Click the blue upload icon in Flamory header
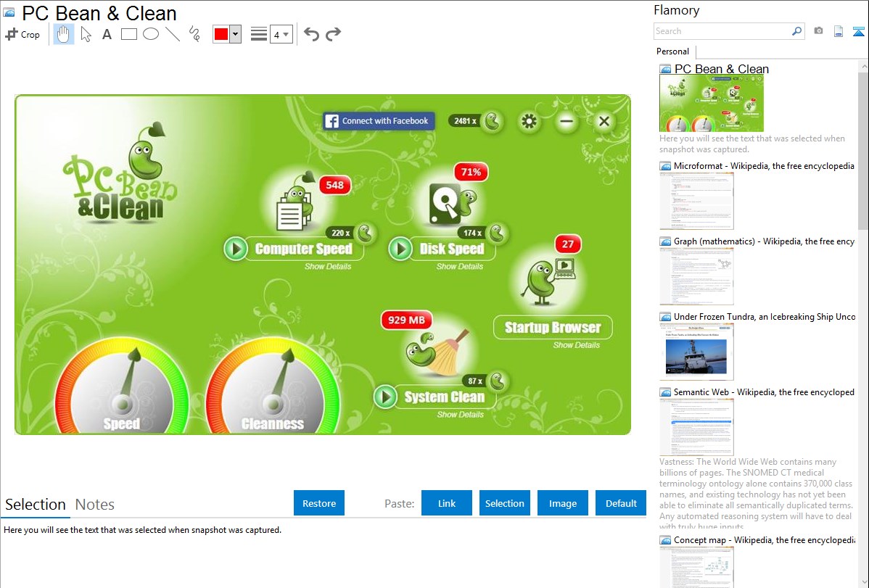 tap(858, 31)
